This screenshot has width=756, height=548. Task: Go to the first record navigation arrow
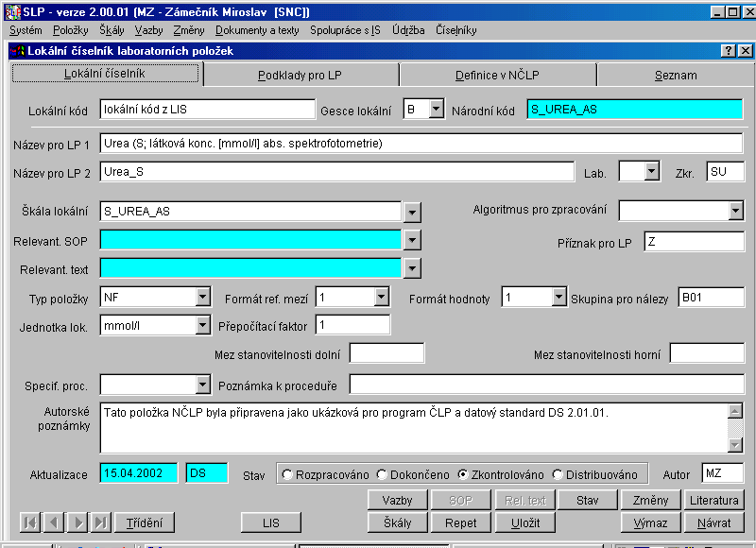click(x=29, y=522)
